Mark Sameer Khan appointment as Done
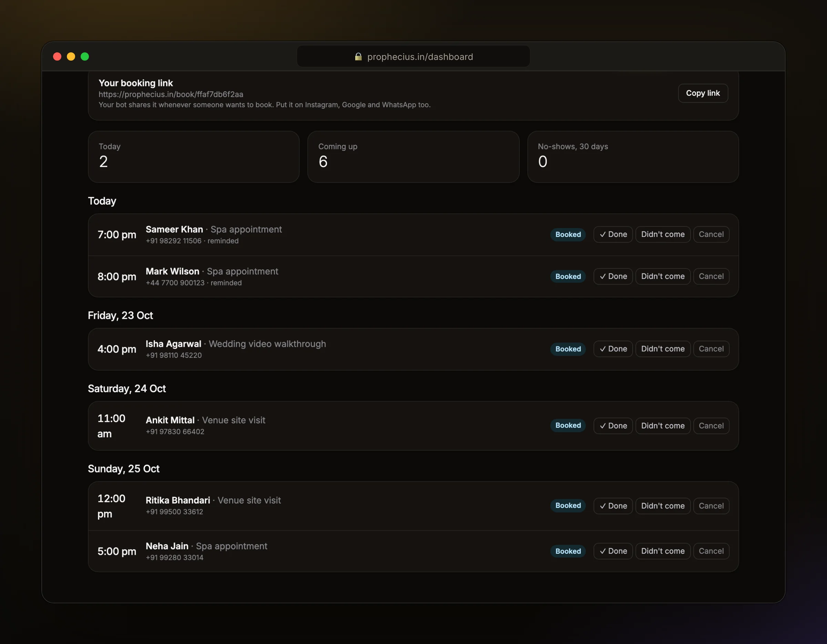 coord(613,234)
